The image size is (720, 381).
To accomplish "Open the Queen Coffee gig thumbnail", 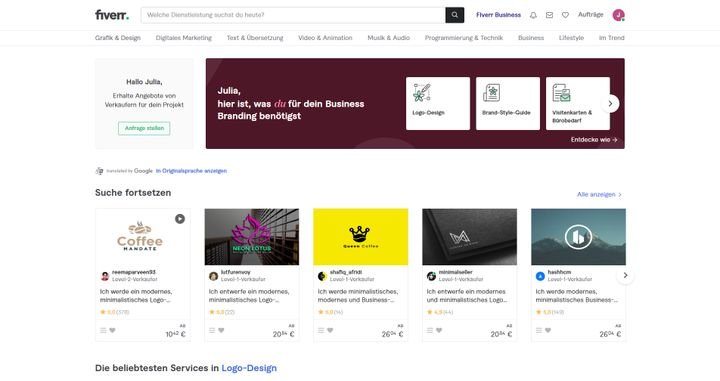I will [x=360, y=237].
